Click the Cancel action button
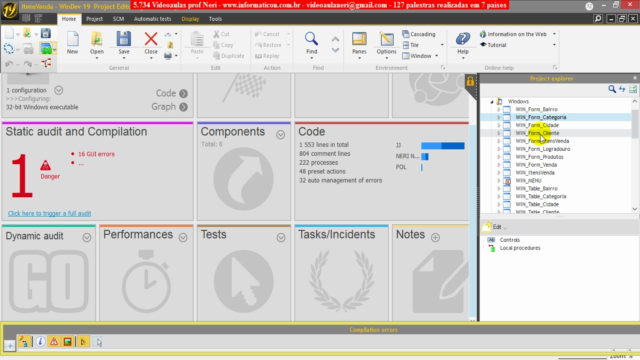The image size is (640, 360). [x=267, y=34]
